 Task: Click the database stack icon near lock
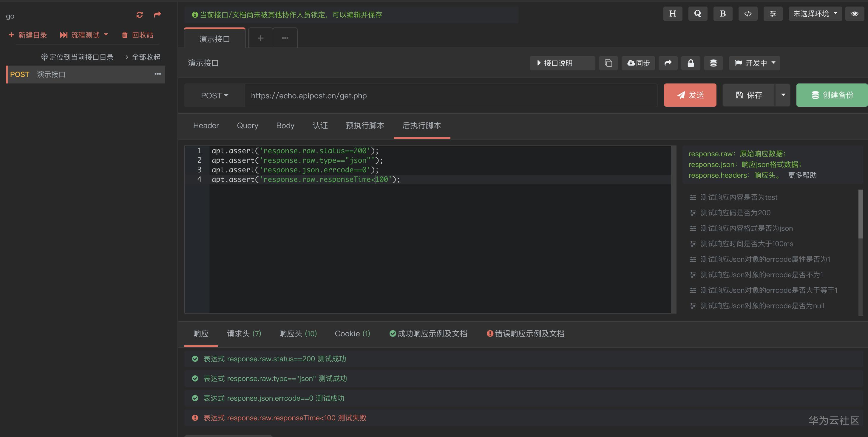click(713, 63)
